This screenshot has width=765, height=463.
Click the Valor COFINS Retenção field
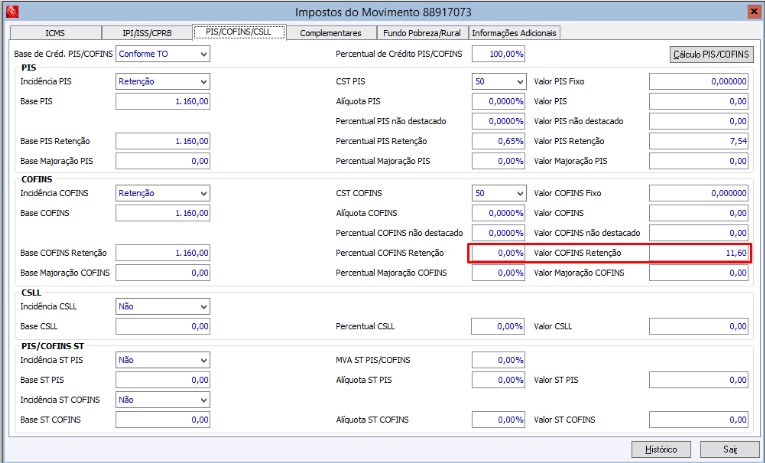(x=699, y=253)
